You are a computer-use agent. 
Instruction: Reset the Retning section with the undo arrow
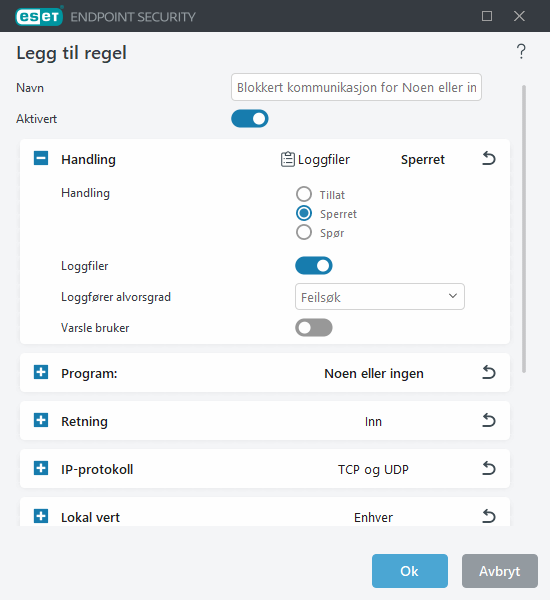coord(489,420)
